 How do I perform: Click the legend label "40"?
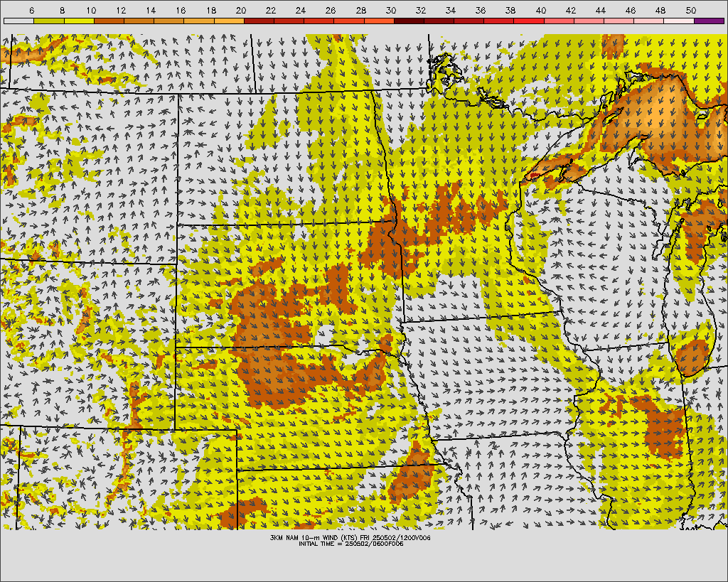point(541,10)
